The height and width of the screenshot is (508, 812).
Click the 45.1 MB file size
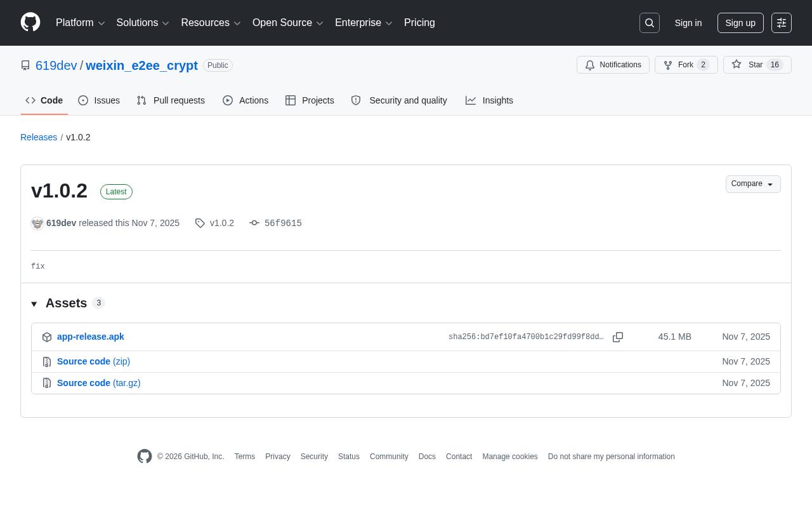coord(675,337)
